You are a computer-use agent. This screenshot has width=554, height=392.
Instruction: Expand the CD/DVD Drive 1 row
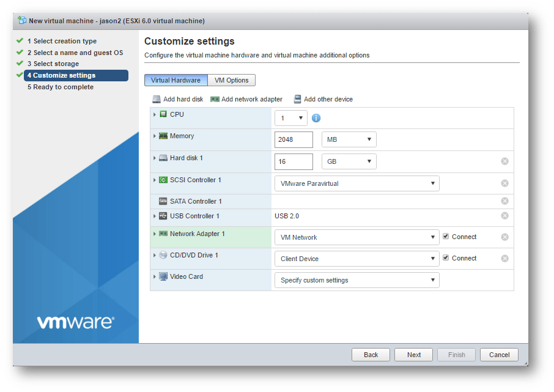pyautogui.click(x=155, y=255)
